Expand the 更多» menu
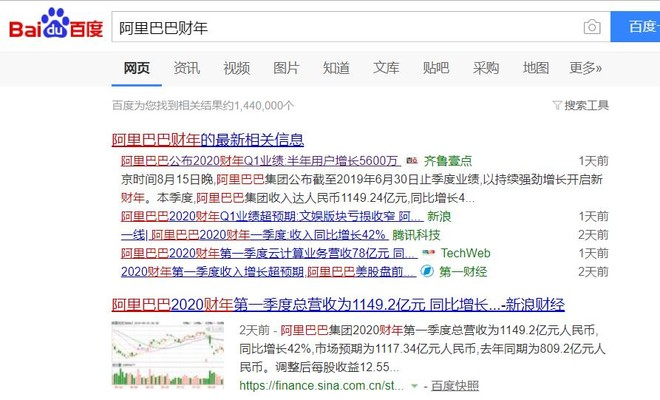 pyautogui.click(x=585, y=68)
